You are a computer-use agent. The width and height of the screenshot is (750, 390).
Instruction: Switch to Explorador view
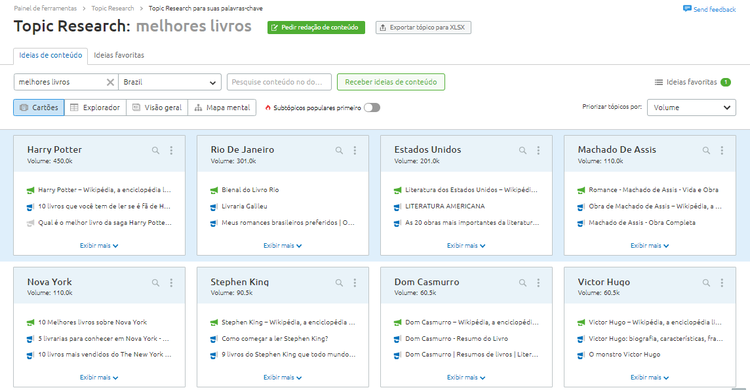[x=95, y=108]
